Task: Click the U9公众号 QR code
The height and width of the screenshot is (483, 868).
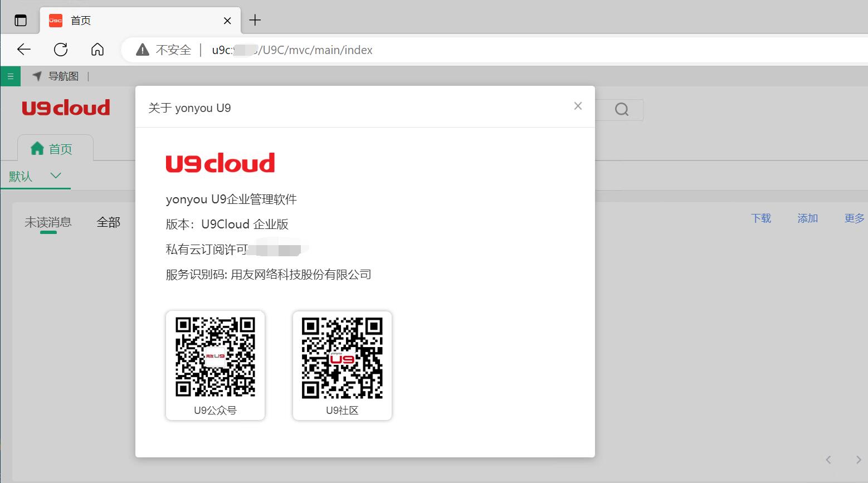Action: 215,357
